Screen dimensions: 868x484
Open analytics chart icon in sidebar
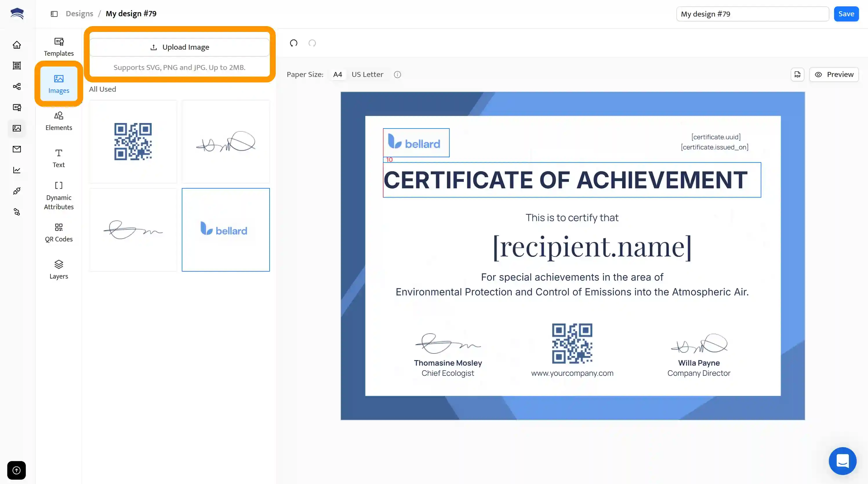[17, 170]
